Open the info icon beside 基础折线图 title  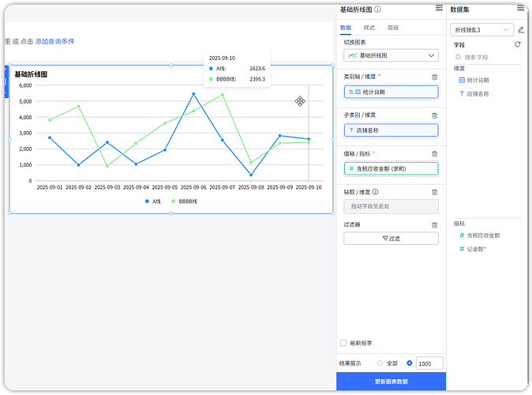point(377,9)
